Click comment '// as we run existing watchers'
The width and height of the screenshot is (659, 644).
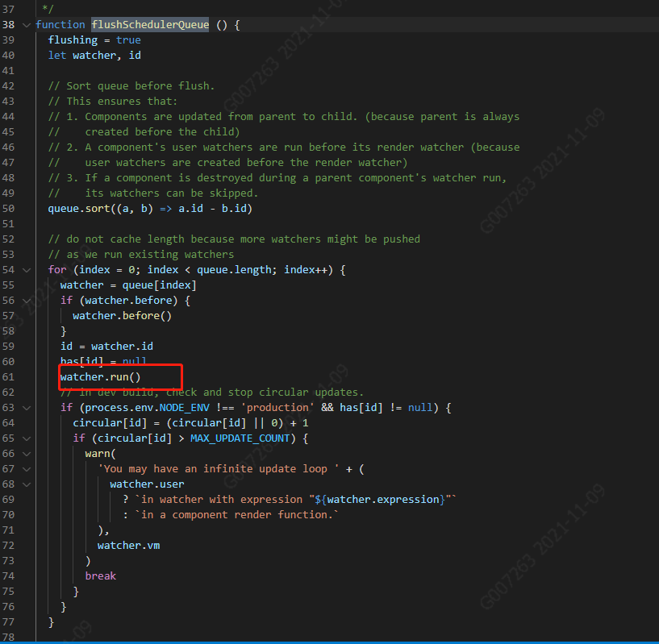tap(141, 255)
